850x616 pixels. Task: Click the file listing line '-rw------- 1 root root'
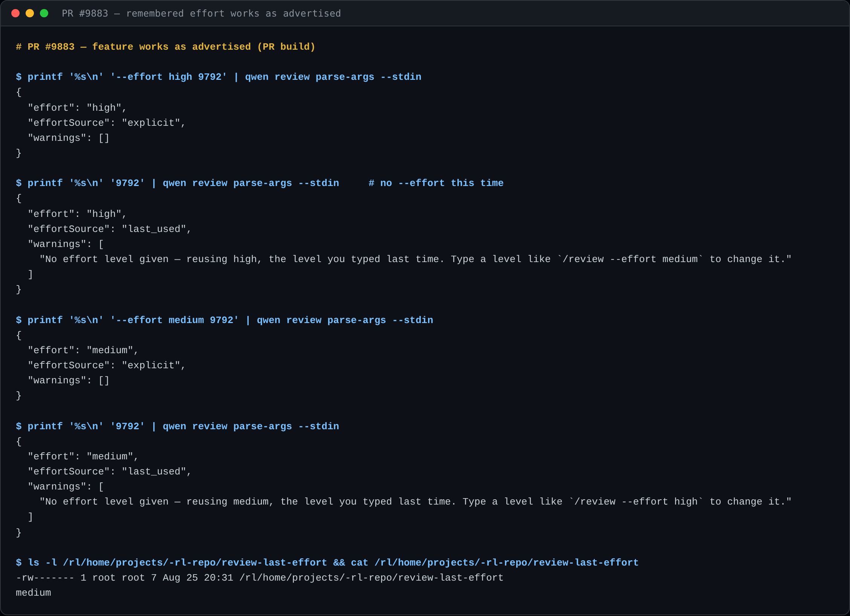coord(260,578)
